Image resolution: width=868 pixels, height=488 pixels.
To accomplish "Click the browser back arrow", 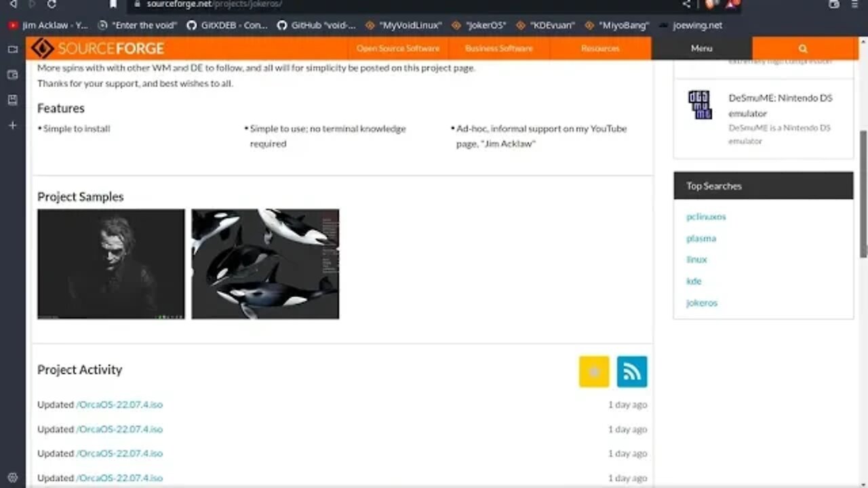I will [12, 4].
